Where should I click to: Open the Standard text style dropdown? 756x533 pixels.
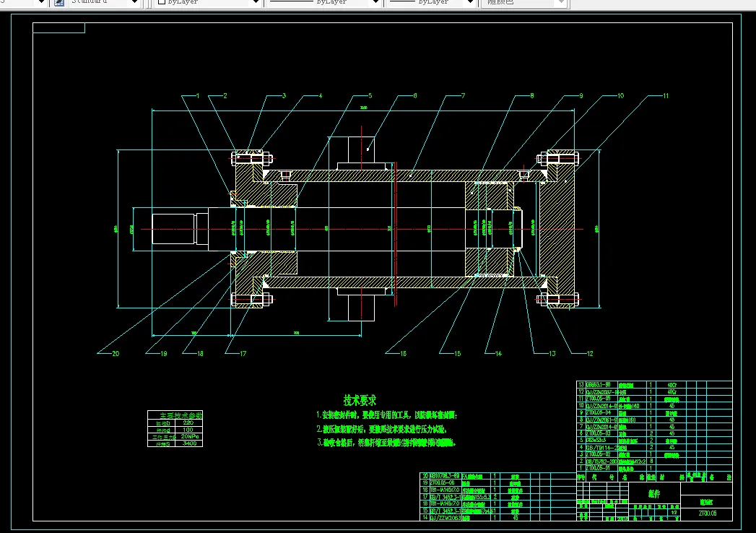(134, 2)
